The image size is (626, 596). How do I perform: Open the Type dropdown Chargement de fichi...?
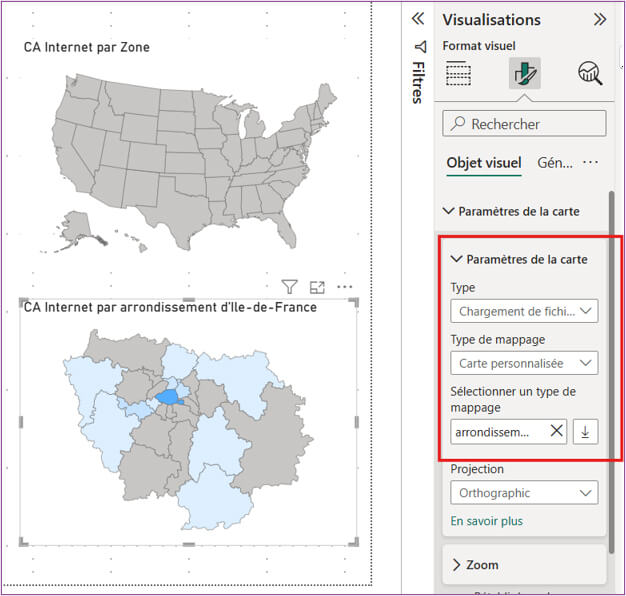[x=524, y=311]
